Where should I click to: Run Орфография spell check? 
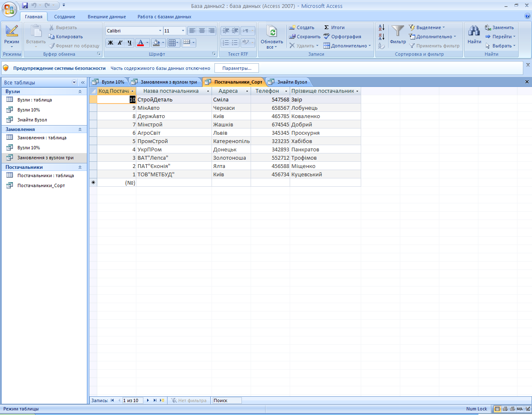tap(342, 37)
